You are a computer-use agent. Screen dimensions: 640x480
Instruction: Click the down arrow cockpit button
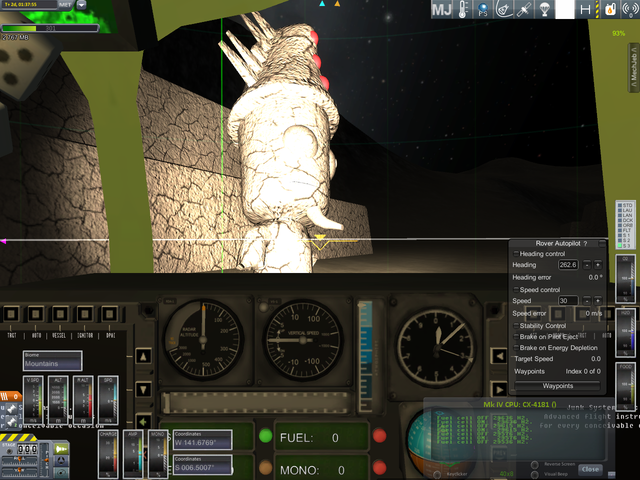point(143,389)
